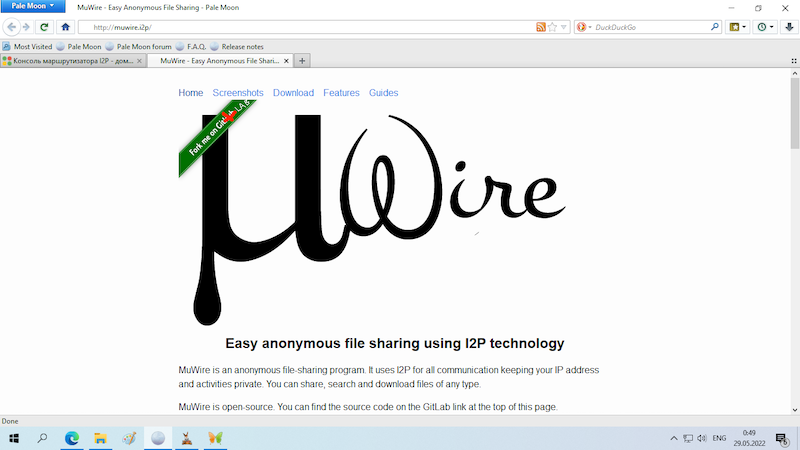Open the Screenshots navigation link
Screen dimensions: 800x450
[x=238, y=93]
